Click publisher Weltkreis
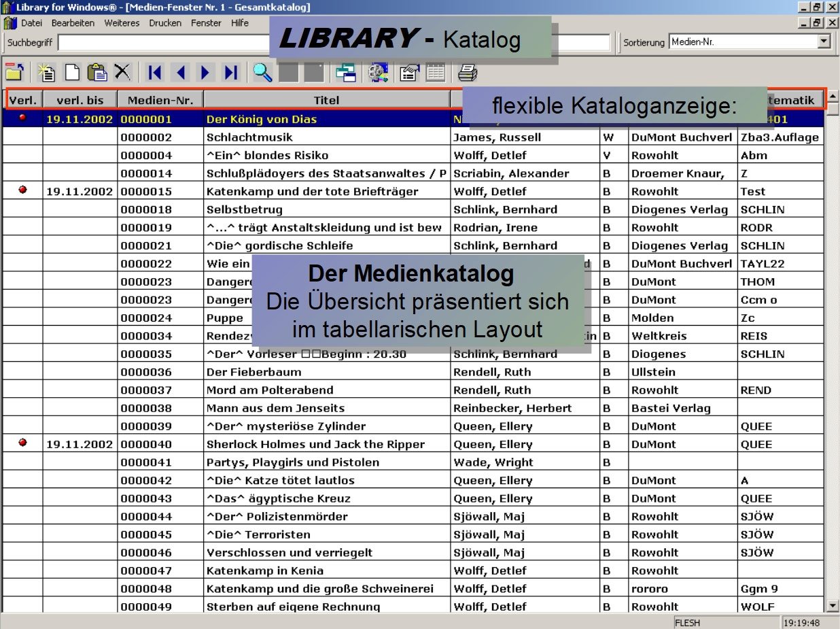840x629 pixels. [659, 336]
